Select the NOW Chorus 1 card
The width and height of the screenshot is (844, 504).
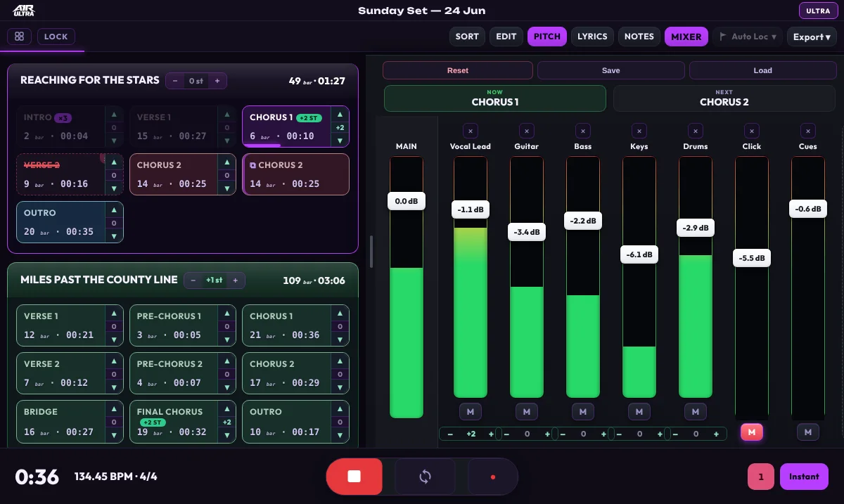click(495, 98)
